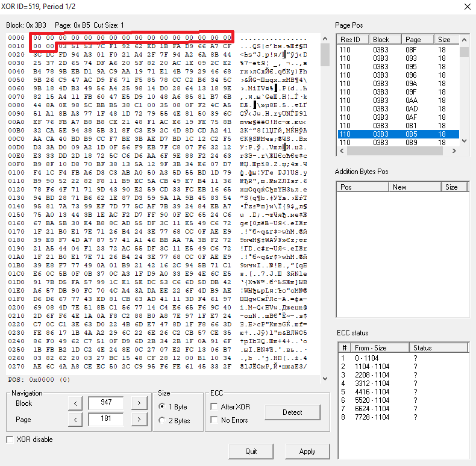Go to next block with right arrow

(x=139, y=403)
